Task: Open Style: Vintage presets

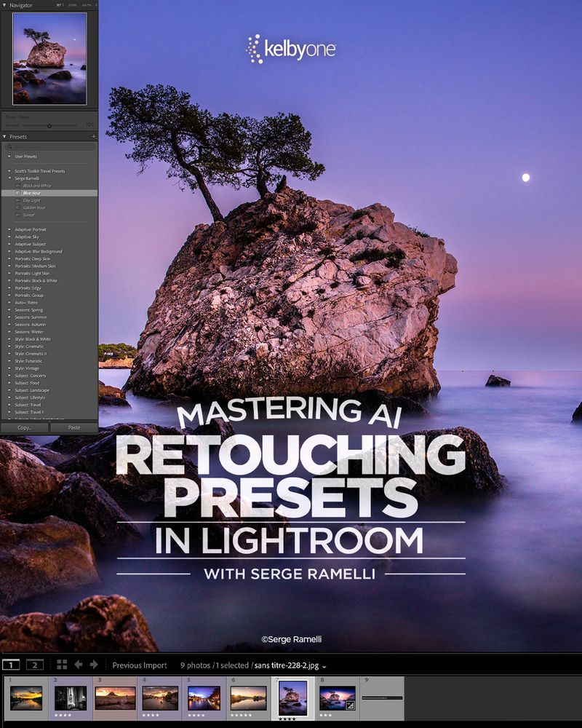Action: [27, 368]
